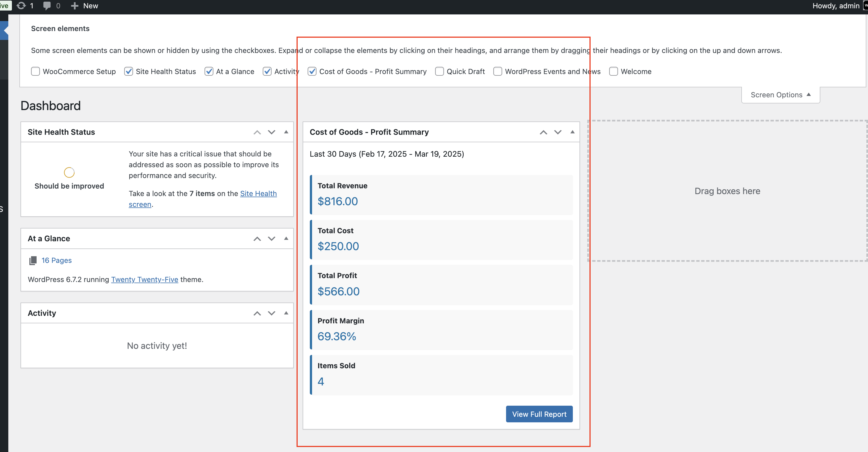
Task: Click the View Full Report button
Action: click(x=539, y=414)
